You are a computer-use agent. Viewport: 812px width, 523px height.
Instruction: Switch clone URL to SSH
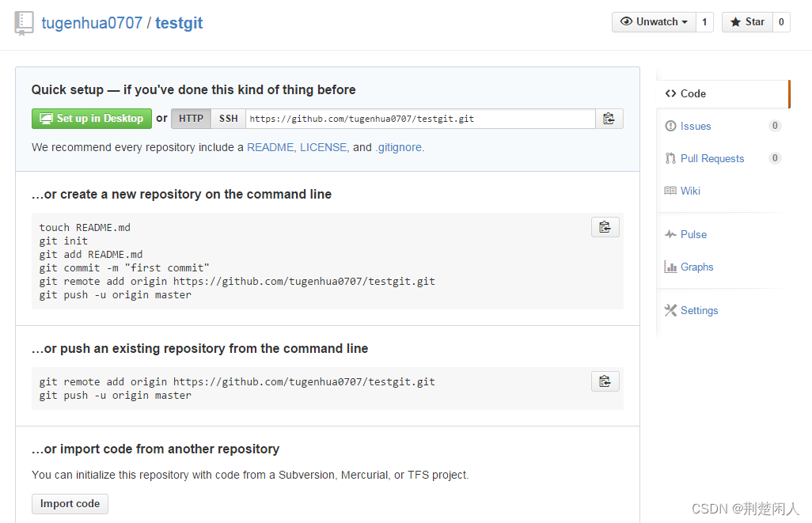point(229,119)
